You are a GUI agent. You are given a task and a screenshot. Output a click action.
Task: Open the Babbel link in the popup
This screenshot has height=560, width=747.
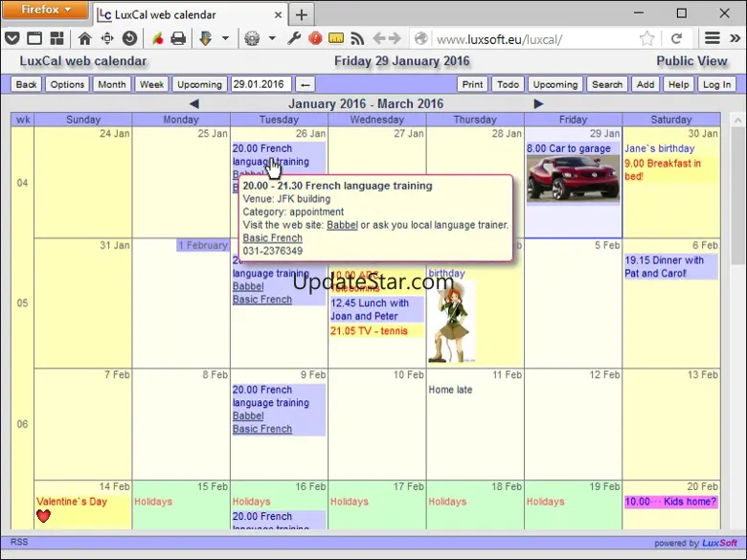342,225
